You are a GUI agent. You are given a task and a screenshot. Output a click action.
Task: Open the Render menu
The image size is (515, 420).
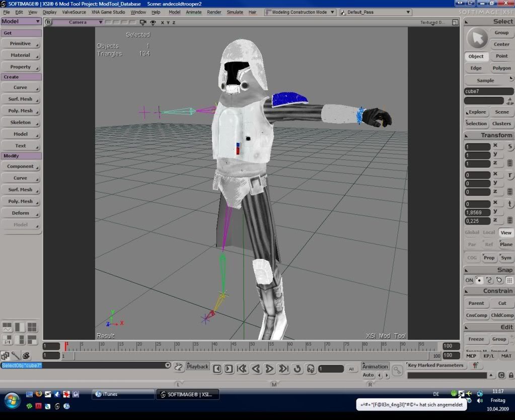[214, 12]
